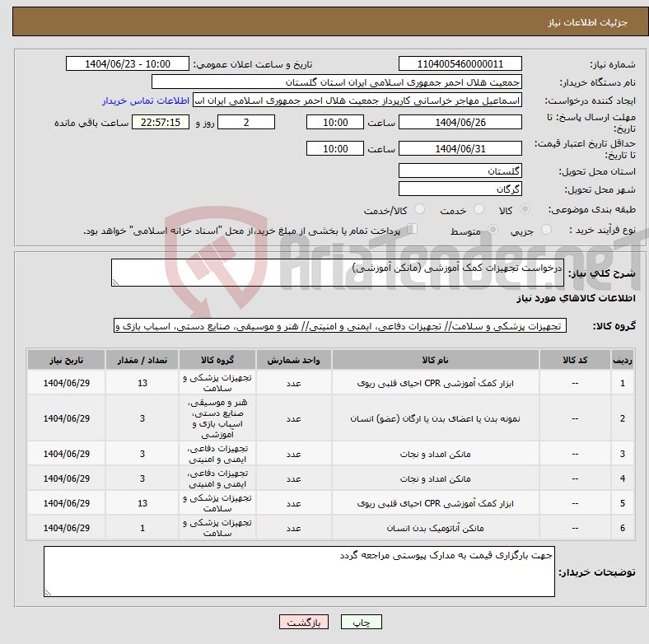Click row 5 item name CPR tool
Image resolution: width=649 pixels, height=644 pixels.
pyautogui.click(x=435, y=503)
